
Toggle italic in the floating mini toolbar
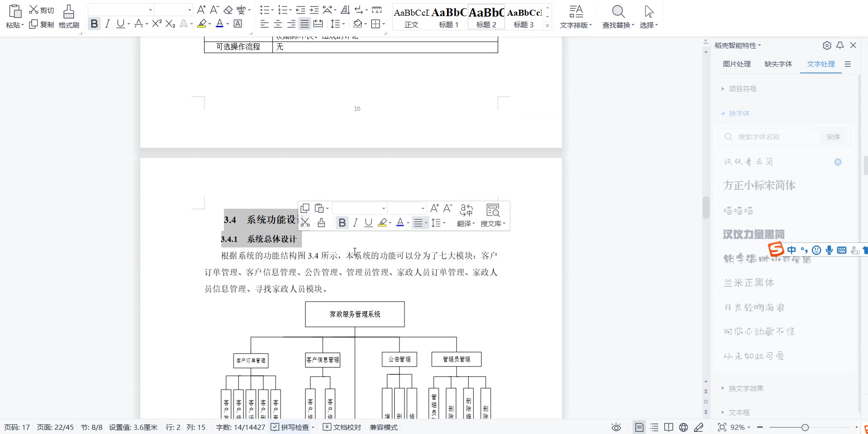coord(355,223)
